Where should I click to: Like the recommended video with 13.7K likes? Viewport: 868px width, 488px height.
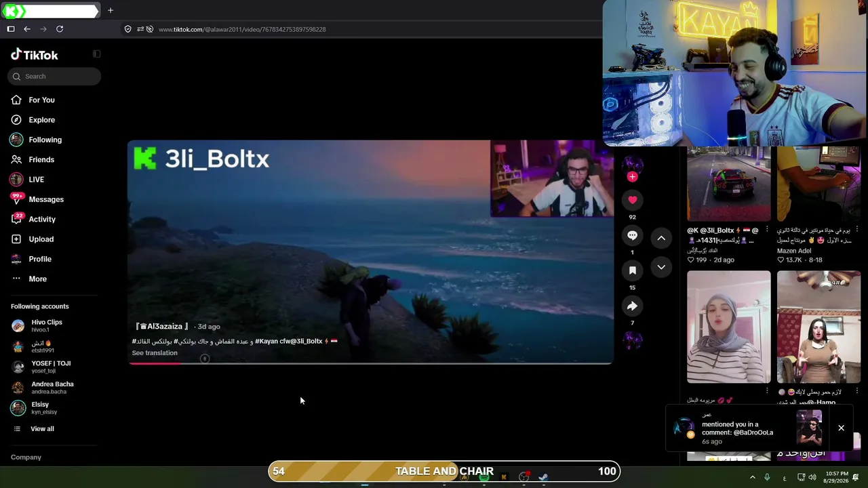pos(781,260)
